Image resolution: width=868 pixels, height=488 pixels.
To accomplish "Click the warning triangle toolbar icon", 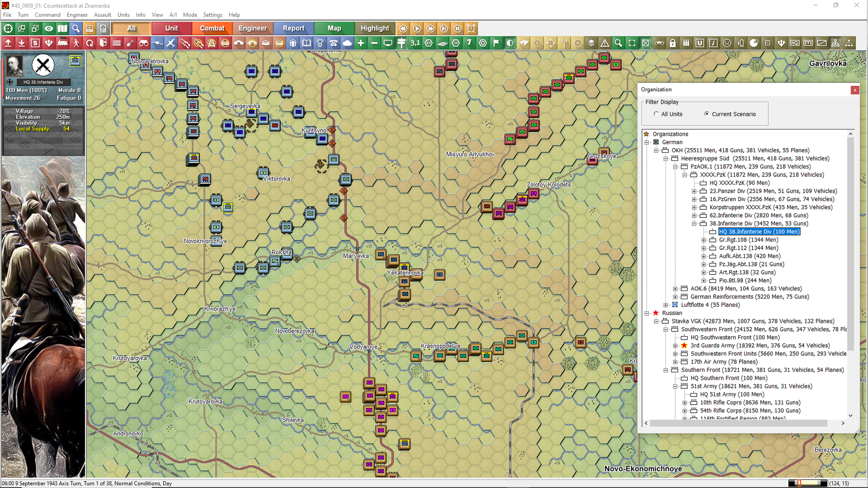I will 605,43.
